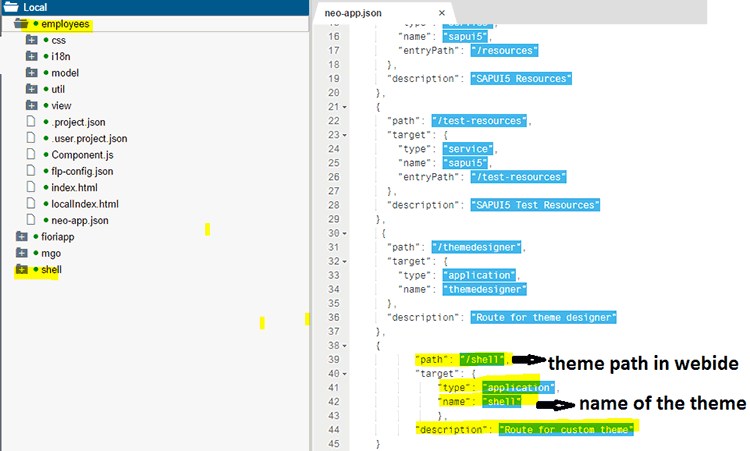Expand the shell project folder
Screen dimensions: 750x451
[21, 270]
